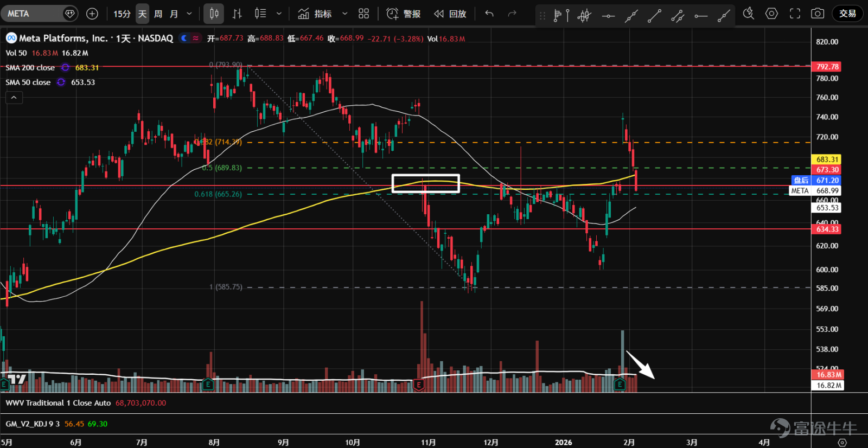Click the GM_V2_KDJ 9 3 indicator legend
868x448 pixels.
(x=33, y=424)
